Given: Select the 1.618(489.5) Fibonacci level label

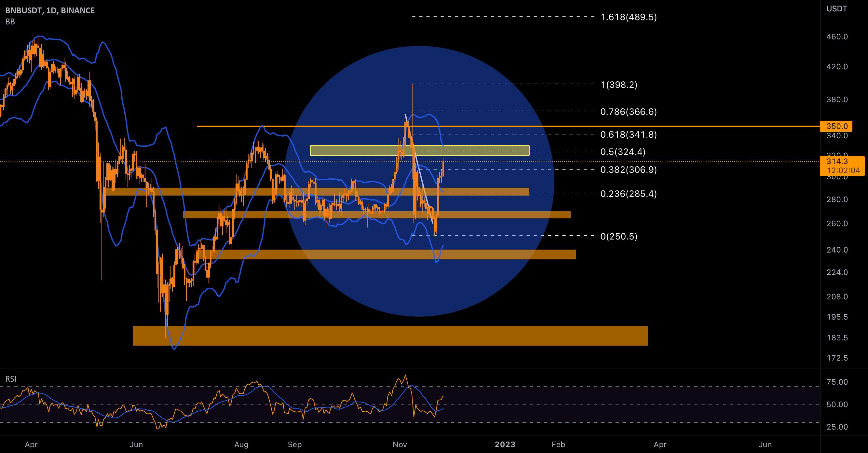Looking at the screenshot, I should pyautogui.click(x=629, y=17).
